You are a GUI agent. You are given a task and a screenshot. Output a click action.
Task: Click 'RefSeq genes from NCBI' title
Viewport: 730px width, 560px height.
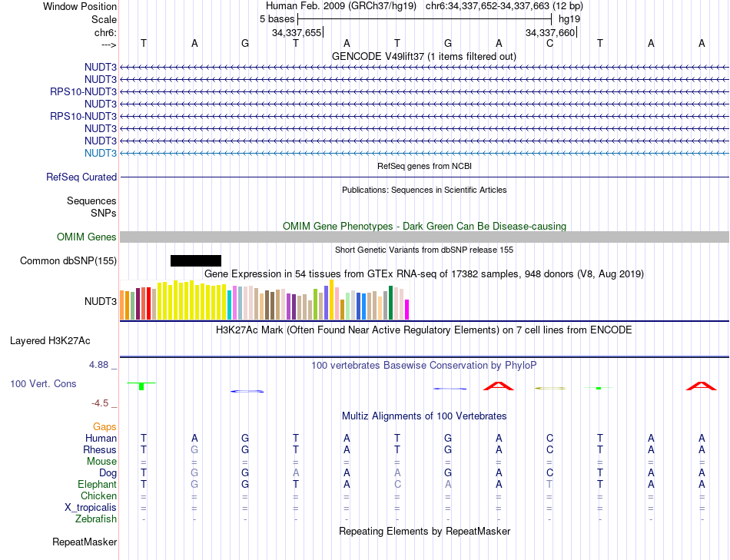(424, 166)
